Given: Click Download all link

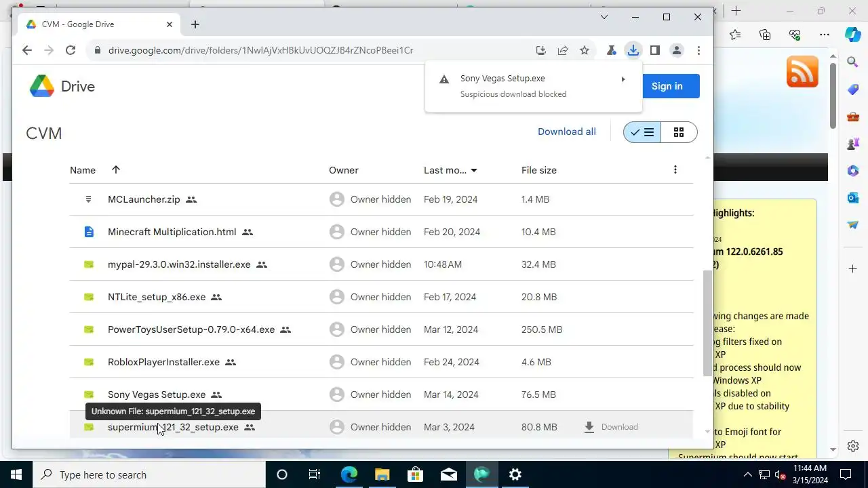Looking at the screenshot, I should coord(567,131).
